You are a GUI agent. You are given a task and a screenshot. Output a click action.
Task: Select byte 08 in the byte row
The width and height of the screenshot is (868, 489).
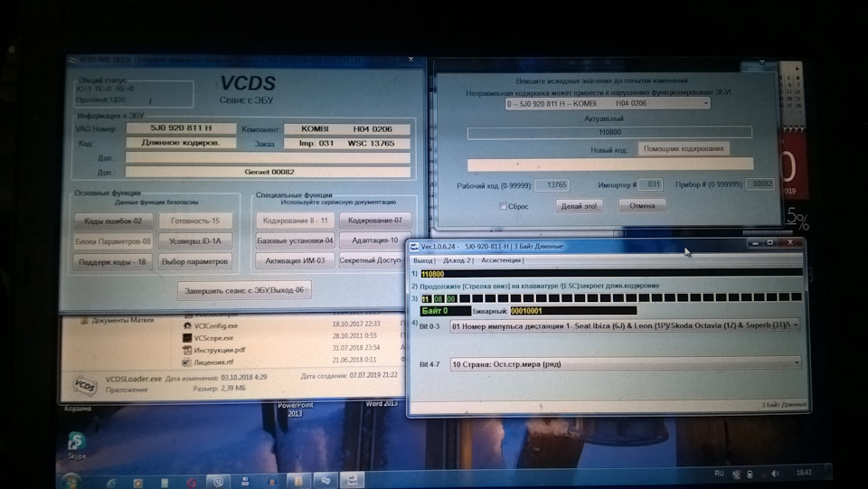point(439,298)
